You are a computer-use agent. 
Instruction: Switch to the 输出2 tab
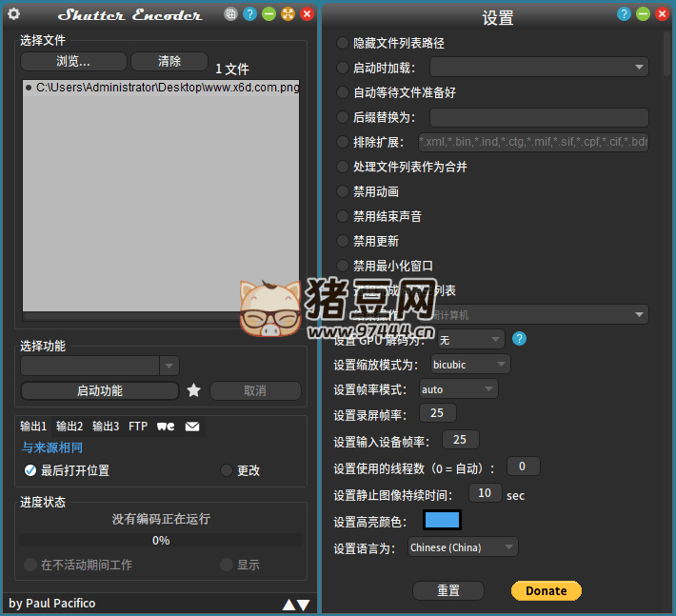click(70, 427)
